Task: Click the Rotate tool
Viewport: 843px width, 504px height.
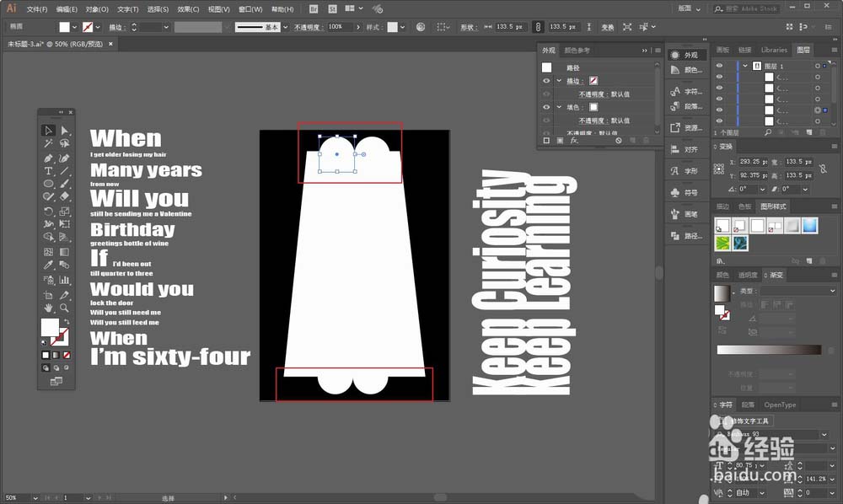Action: 49,211
